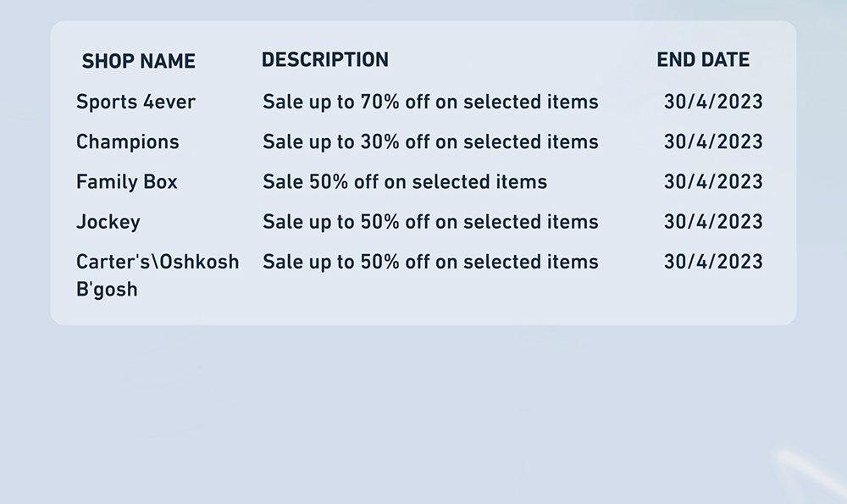Click the end date for Jockey
Image resolution: width=847 pixels, height=504 pixels.
pyautogui.click(x=713, y=221)
